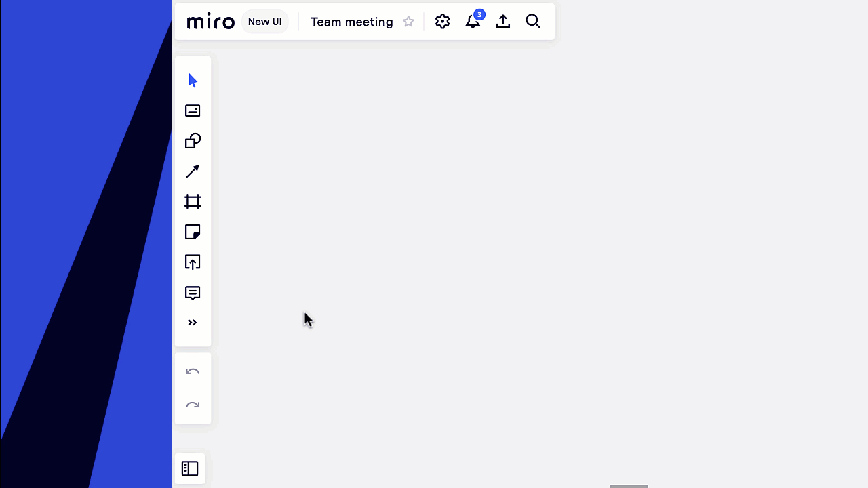The height and width of the screenshot is (488, 868).
Task: Open the Upload tool in toolbar
Action: [193, 262]
